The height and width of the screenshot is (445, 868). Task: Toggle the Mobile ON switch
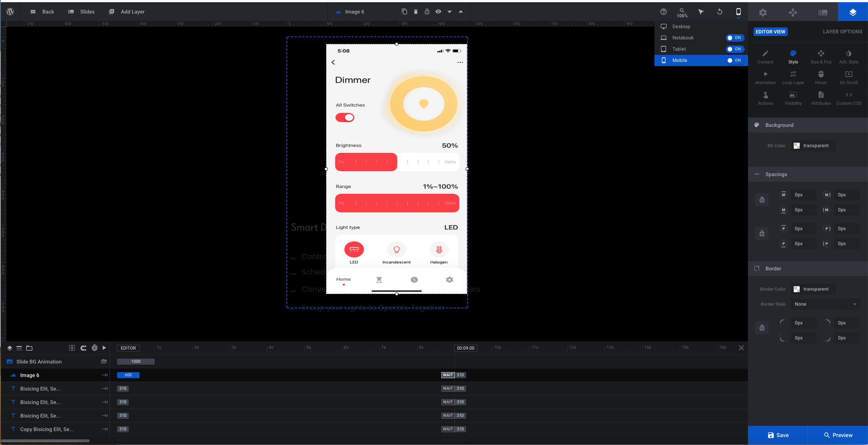coord(734,60)
